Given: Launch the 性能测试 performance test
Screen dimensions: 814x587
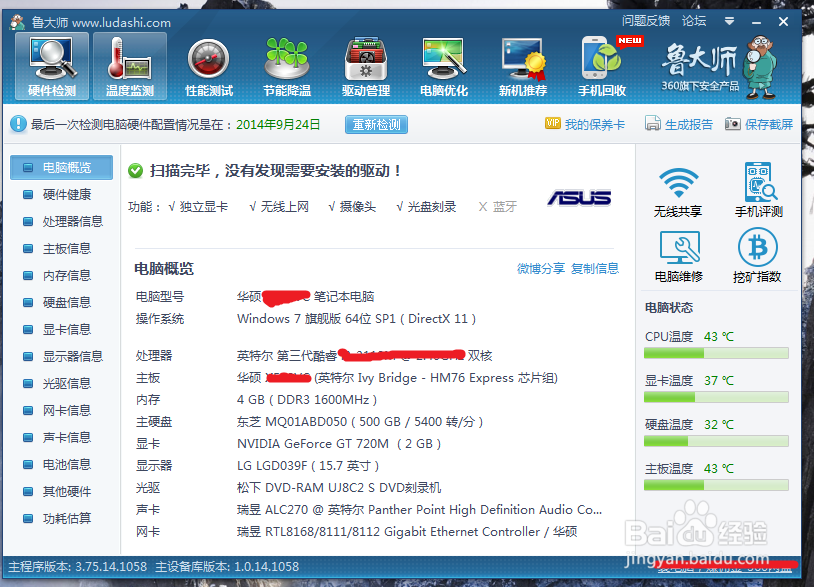Looking at the screenshot, I should [x=209, y=66].
